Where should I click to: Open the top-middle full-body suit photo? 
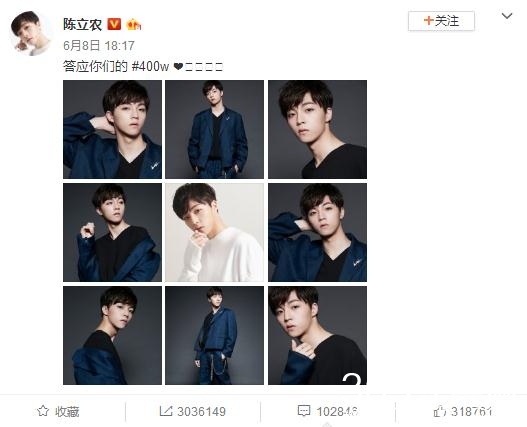point(214,129)
